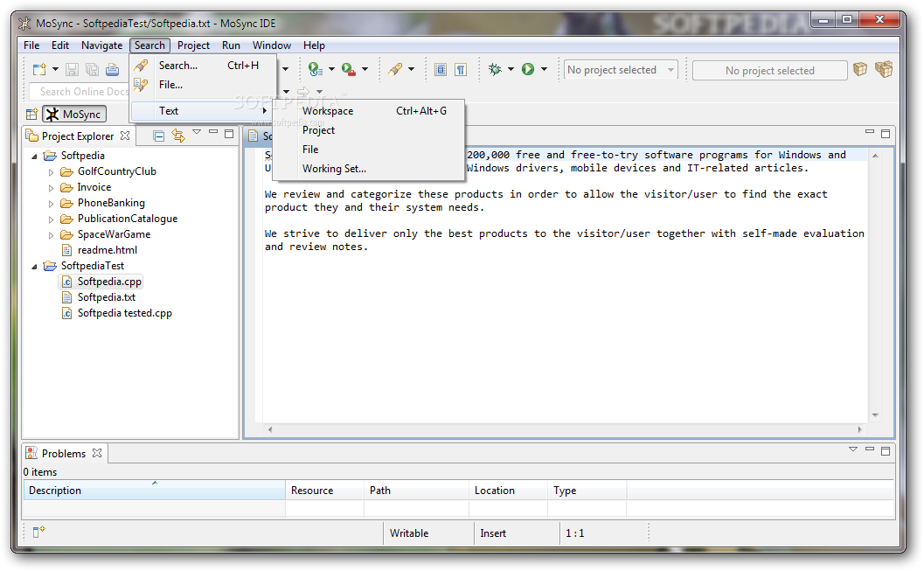Image resolution: width=924 pixels, height=571 pixels.
Task: Minimize the Project Explorer panel
Action: [x=213, y=132]
